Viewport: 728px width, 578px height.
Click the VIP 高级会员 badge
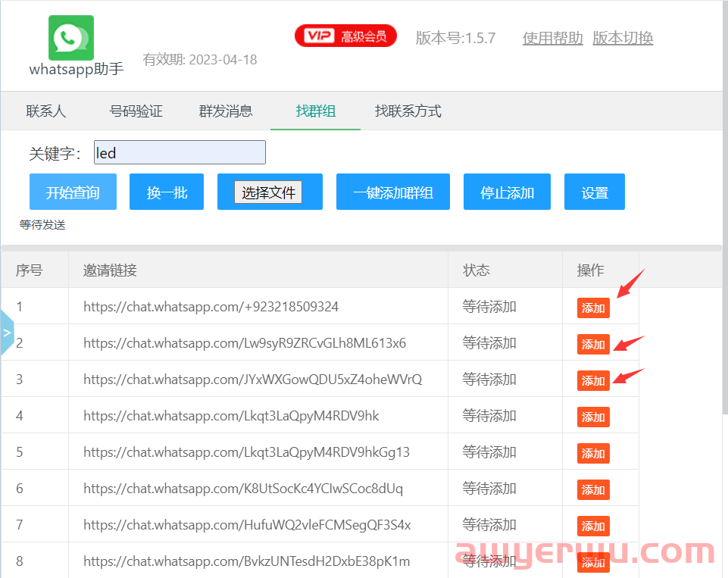point(345,35)
